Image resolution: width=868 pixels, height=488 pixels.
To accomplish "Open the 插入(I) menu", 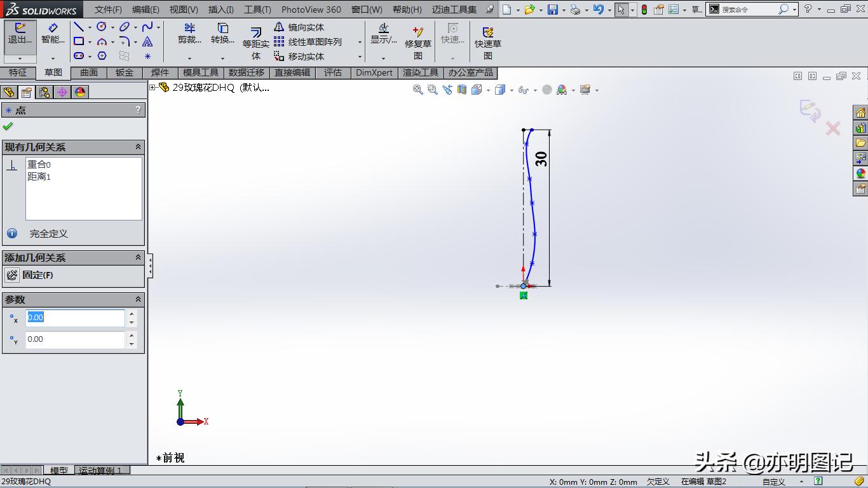I will [x=220, y=10].
